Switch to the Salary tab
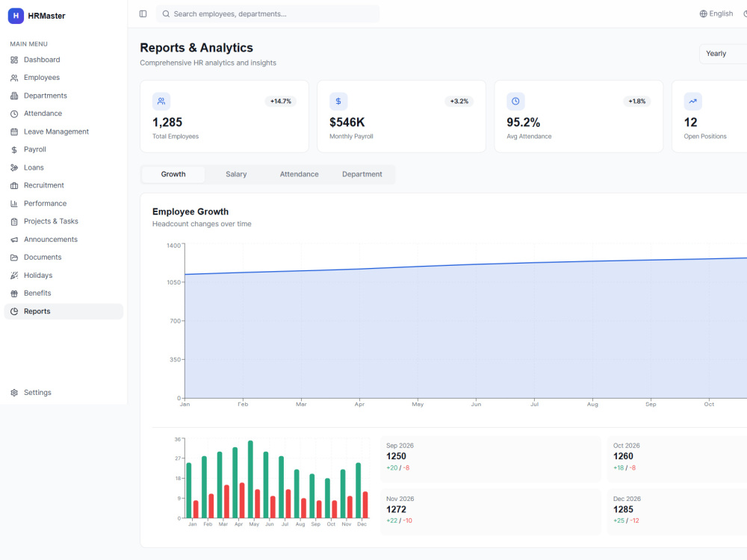This screenshot has width=747, height=560. (x=236, y=174)
